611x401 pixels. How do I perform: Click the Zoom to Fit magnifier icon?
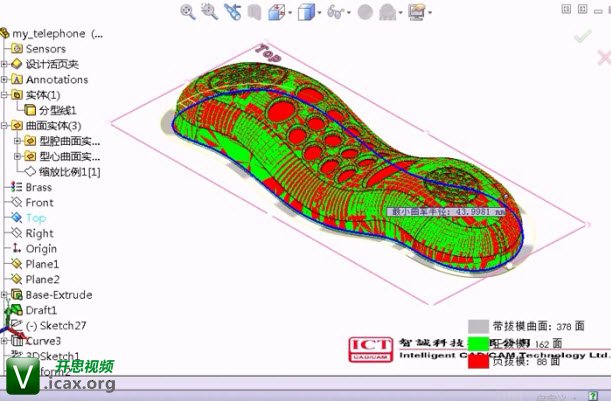[188, 12]
